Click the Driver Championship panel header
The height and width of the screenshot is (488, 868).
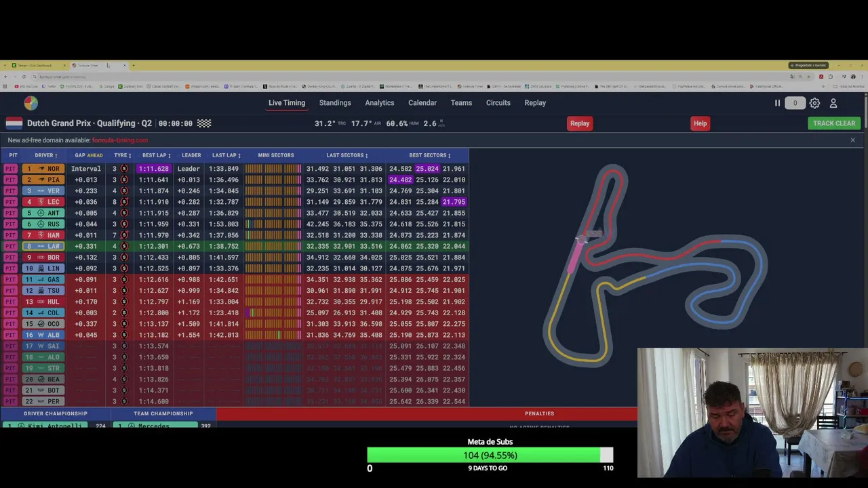coord(56,413)
